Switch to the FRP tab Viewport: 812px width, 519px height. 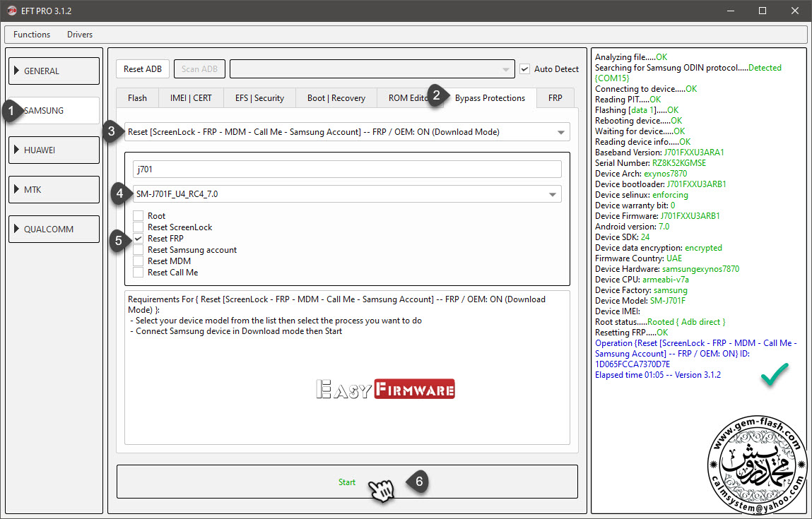click(x=555, y=97)
